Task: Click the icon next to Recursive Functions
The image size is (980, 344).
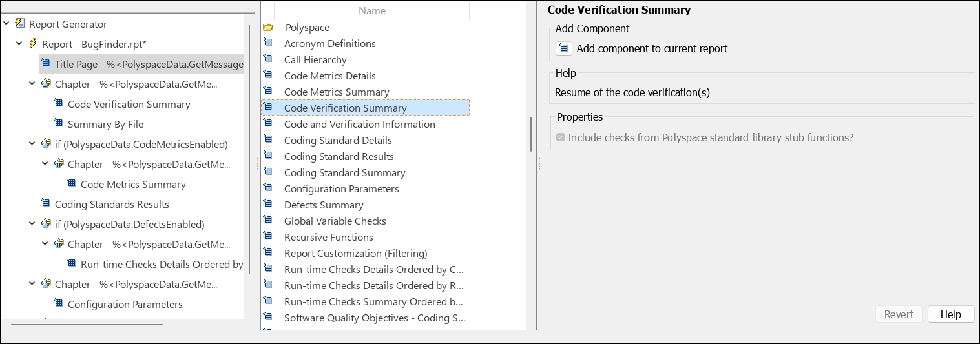Action: (x=268, y=237)
